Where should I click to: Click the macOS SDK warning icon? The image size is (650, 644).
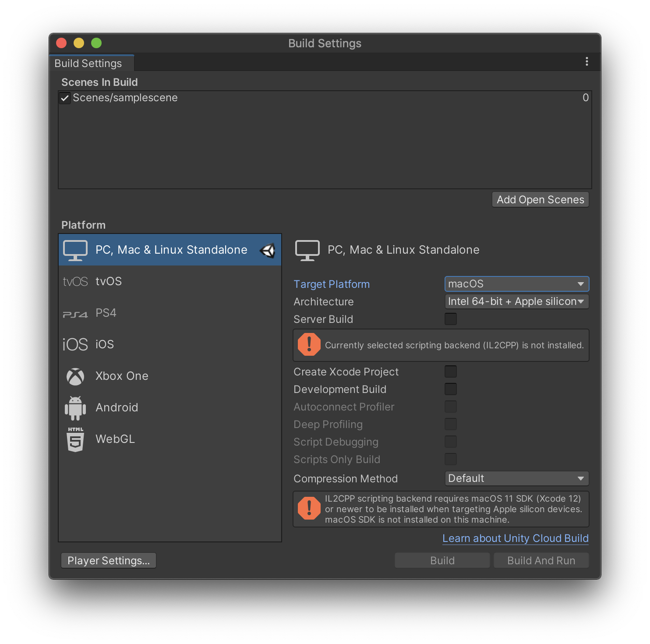coord(309,508)
